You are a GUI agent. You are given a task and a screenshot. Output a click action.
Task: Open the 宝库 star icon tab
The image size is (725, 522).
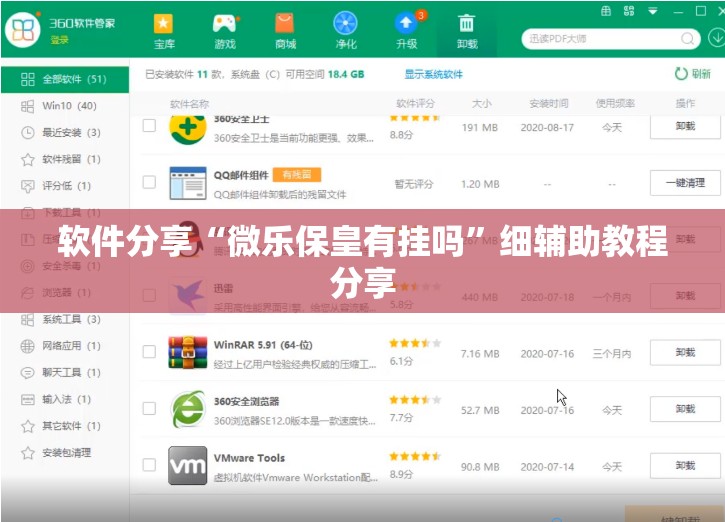pos(164,31)
